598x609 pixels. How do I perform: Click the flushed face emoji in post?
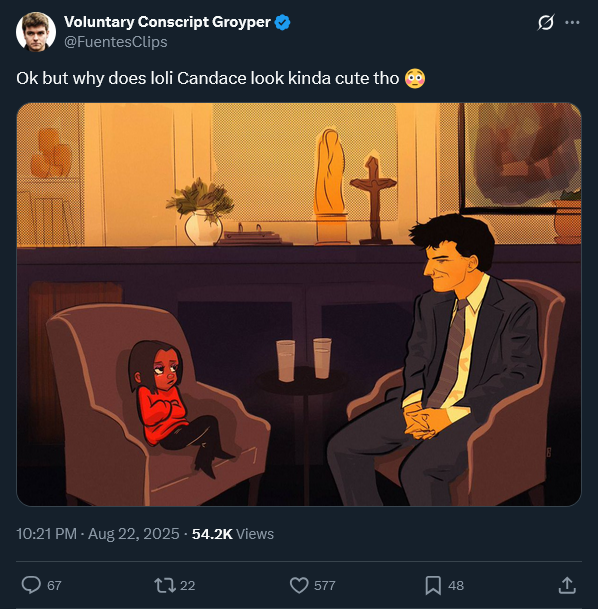pos(415,78)
